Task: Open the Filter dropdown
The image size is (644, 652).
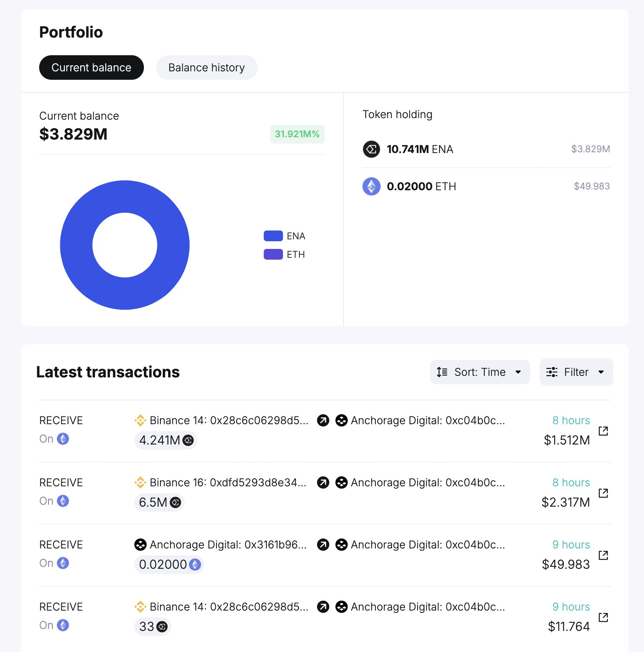Action: (576, 372)
